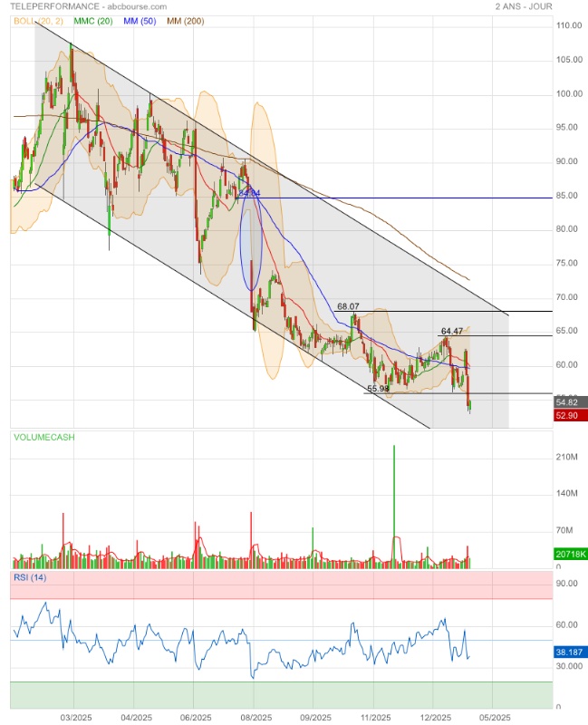Click the blue gap ellipse annotation
The height and width of the screenshot is (725, 588).
pos(251,239)
